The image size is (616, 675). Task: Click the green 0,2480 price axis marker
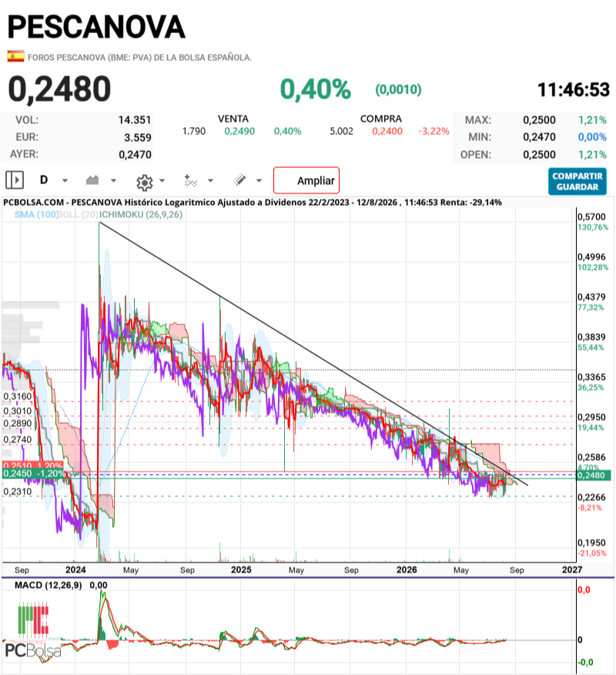pos(593,475)
